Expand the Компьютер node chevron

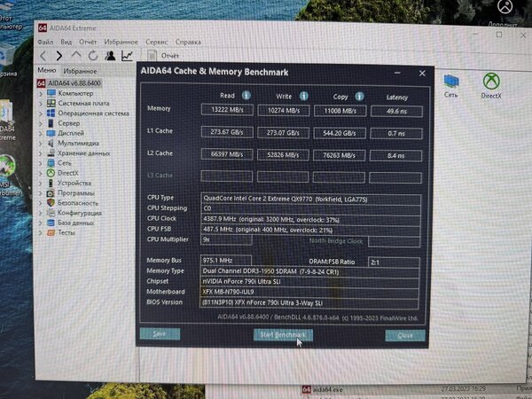pos(41,94)
